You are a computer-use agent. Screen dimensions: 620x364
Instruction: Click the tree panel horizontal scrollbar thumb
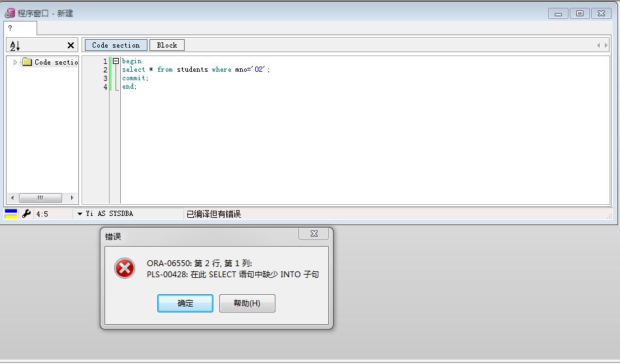pos(40,198)
